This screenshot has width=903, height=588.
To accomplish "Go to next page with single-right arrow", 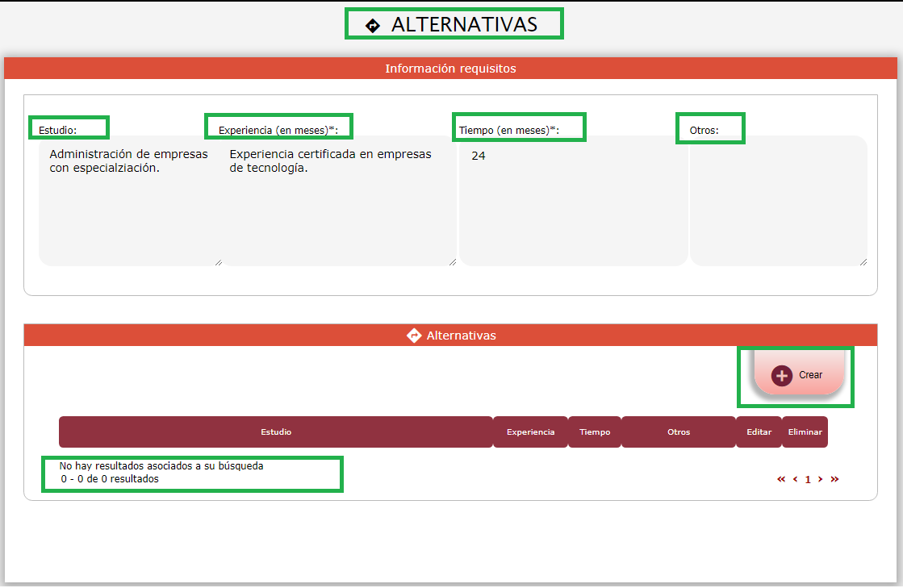I will pyautogui.click(x=821, y=479).
